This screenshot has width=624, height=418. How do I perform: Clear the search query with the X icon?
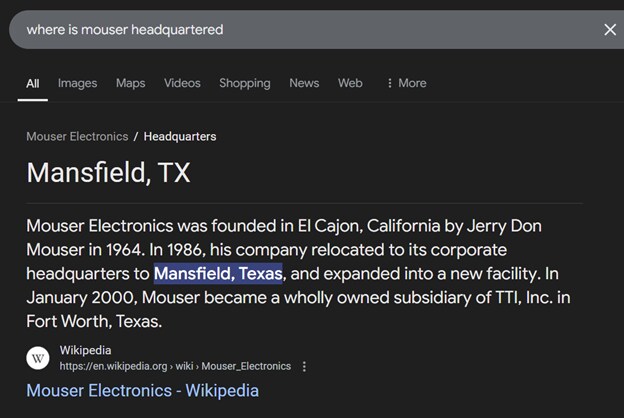[x=610, y=30]
